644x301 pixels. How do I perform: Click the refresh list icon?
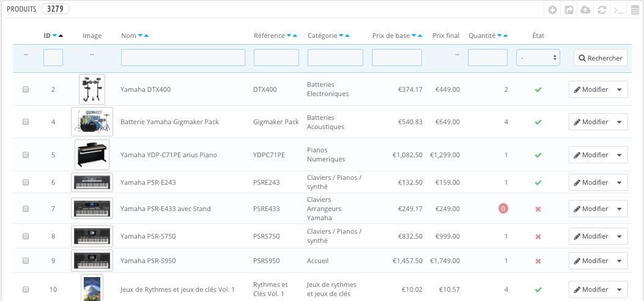coord(602,10)
